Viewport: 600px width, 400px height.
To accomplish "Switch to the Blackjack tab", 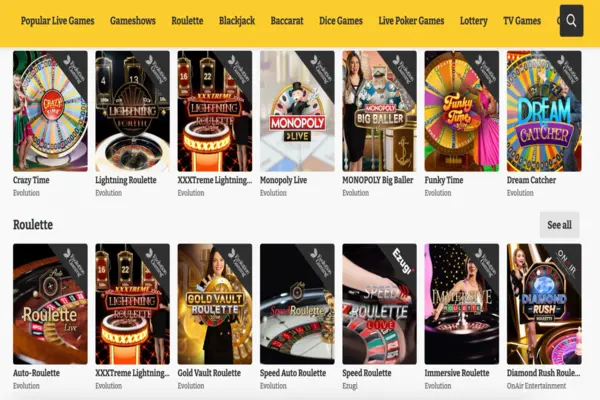I will (x=237, y=21).
